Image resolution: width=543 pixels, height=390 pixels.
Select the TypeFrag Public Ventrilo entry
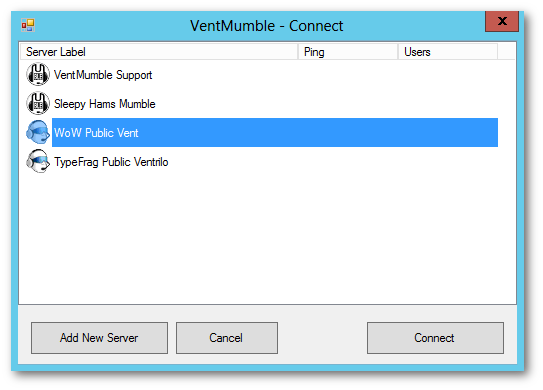click(111, 162)
